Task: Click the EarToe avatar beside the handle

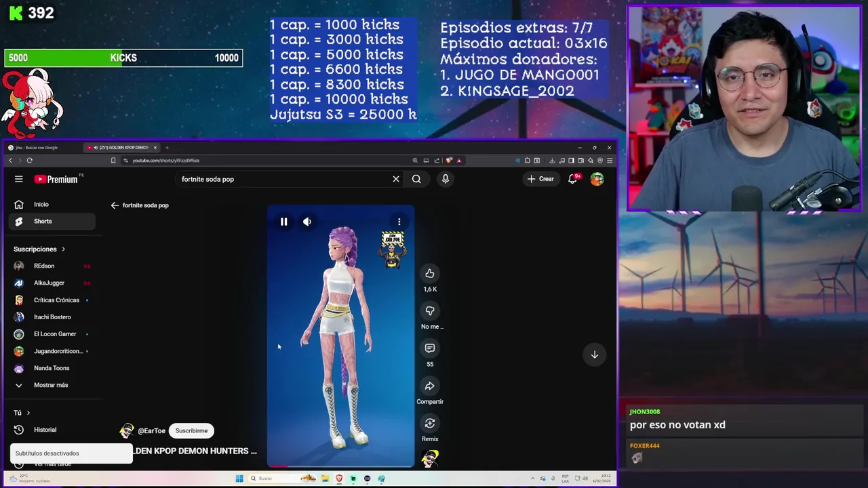Action: [127, 431]
